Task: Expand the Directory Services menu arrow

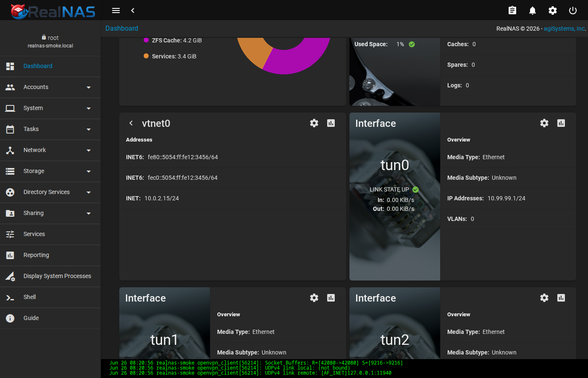Action: [x=89, y=192]
